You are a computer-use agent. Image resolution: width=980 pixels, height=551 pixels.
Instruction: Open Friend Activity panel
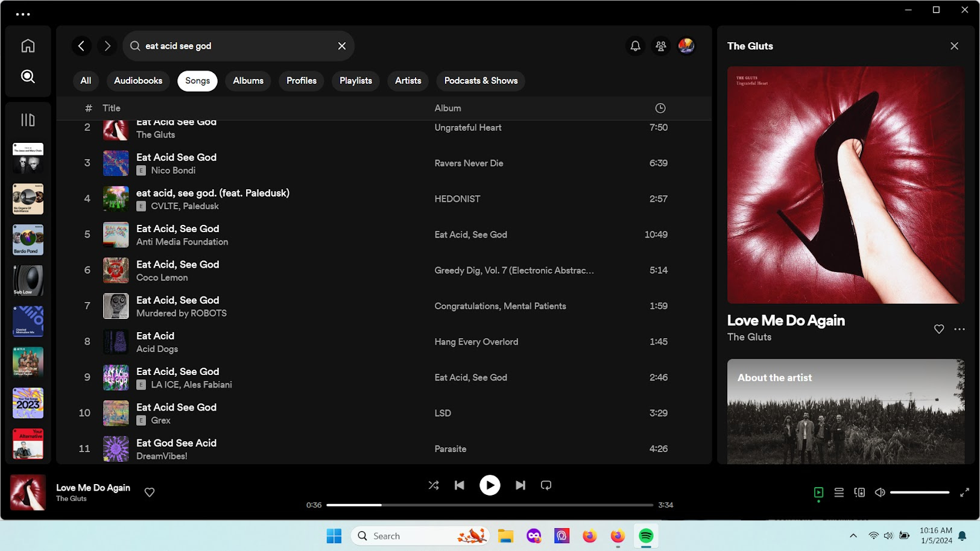[x=661, y=46]
